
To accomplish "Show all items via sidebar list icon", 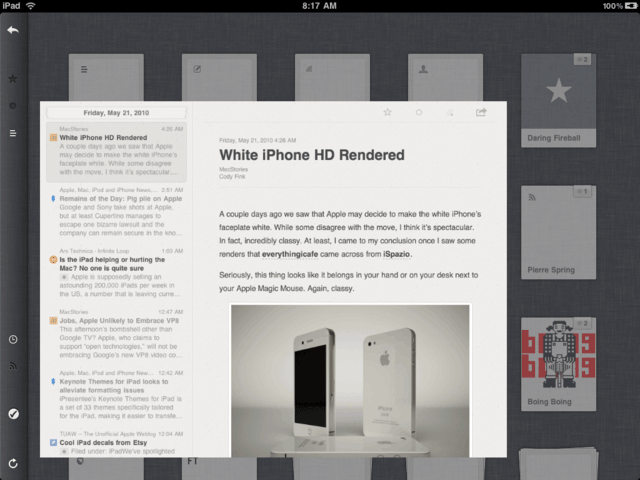I will pyautogui.click(x=13, y=132).
